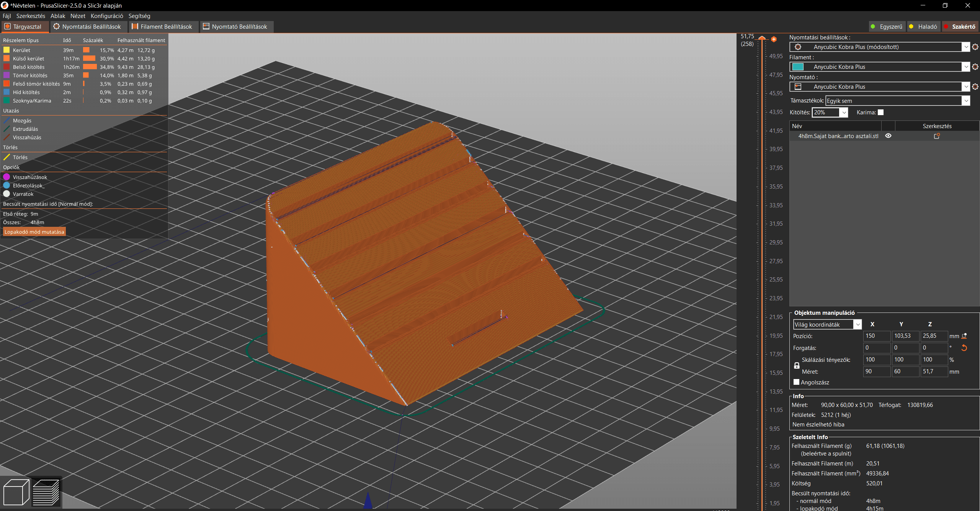Image resolution: width=980 pixels, height=511 pixels.
Task: Toggle Híd kitöltés blue swatch
Action: 7,92
